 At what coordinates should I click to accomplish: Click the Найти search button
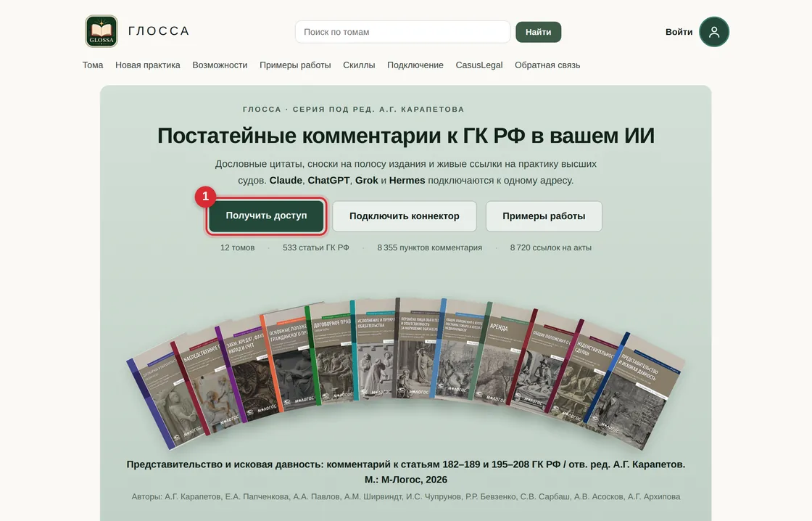coord(538,32)
